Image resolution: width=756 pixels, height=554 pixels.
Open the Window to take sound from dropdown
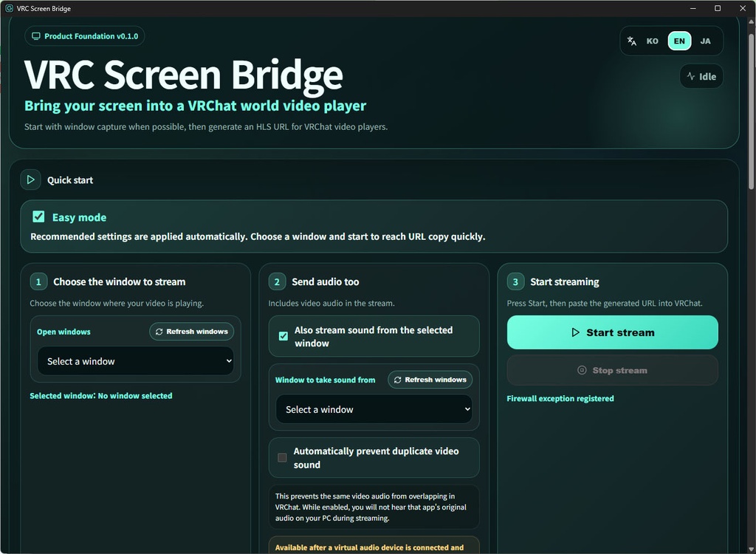point(374,409)
